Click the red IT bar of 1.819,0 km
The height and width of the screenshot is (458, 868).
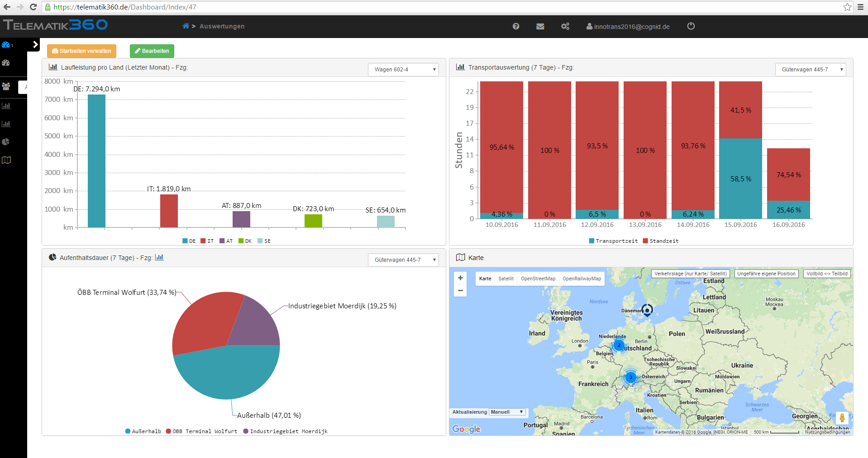[x=169, y=211]
